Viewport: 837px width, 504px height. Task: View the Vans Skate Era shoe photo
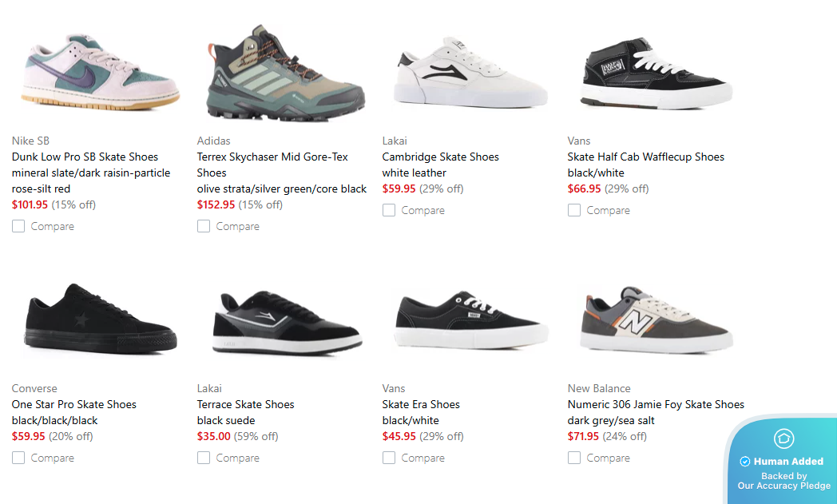pos(471,320)
